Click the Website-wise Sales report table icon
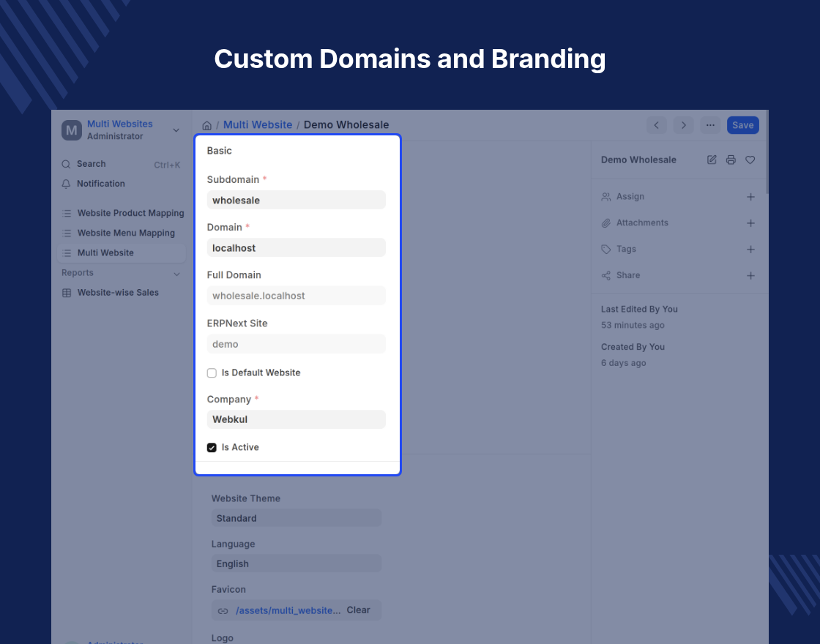Screen dimensions: 820x644 pos(67,293)
